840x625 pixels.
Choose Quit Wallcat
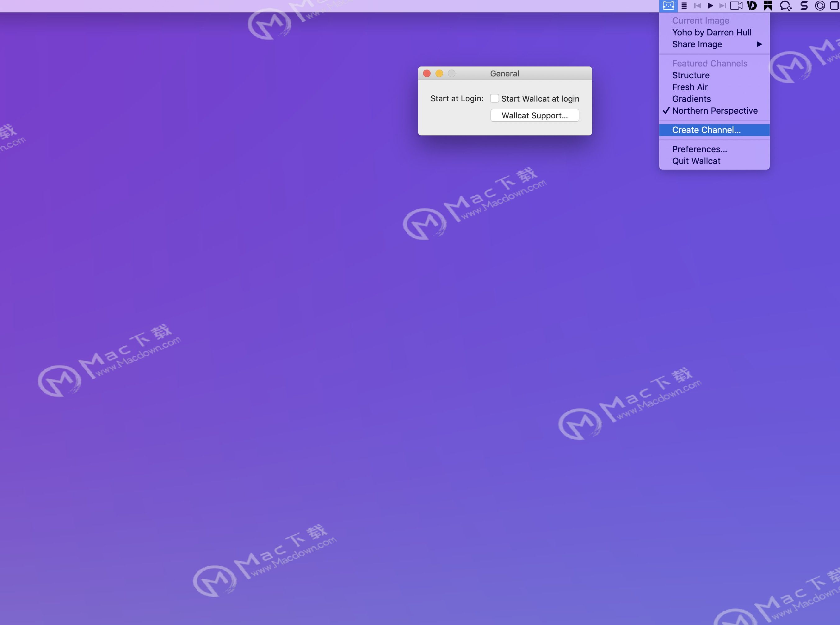(714, 161)
